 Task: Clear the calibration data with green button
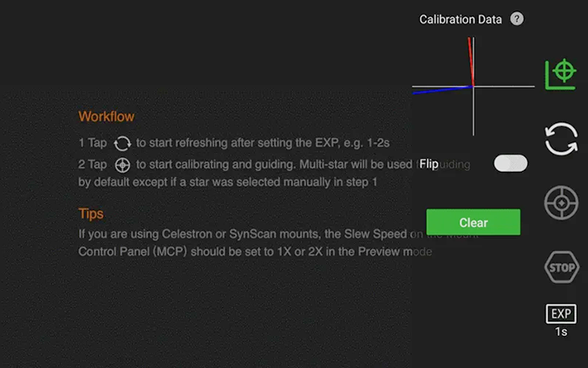tap(474, 222)
